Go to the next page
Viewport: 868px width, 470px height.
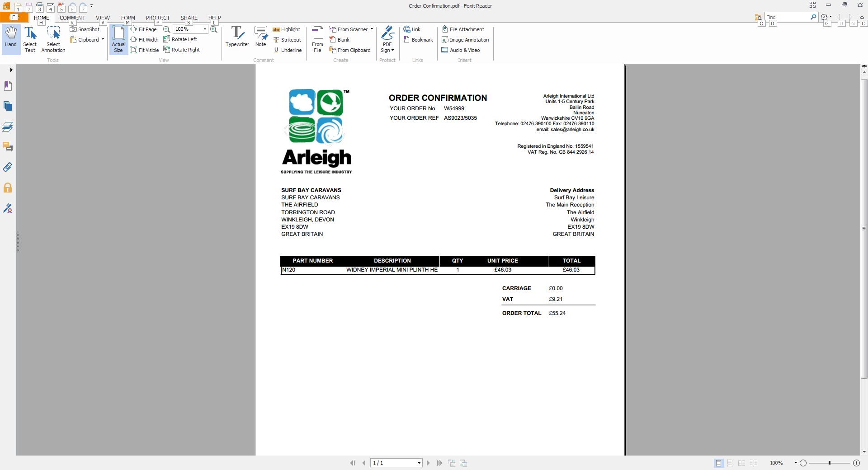(428, 463)
